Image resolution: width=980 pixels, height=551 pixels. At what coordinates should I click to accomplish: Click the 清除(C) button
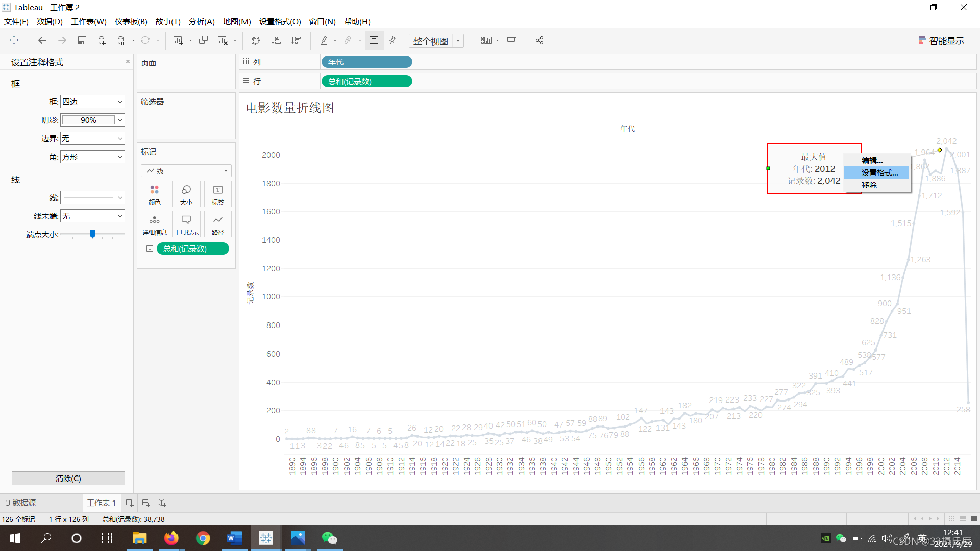coord(68,479)
